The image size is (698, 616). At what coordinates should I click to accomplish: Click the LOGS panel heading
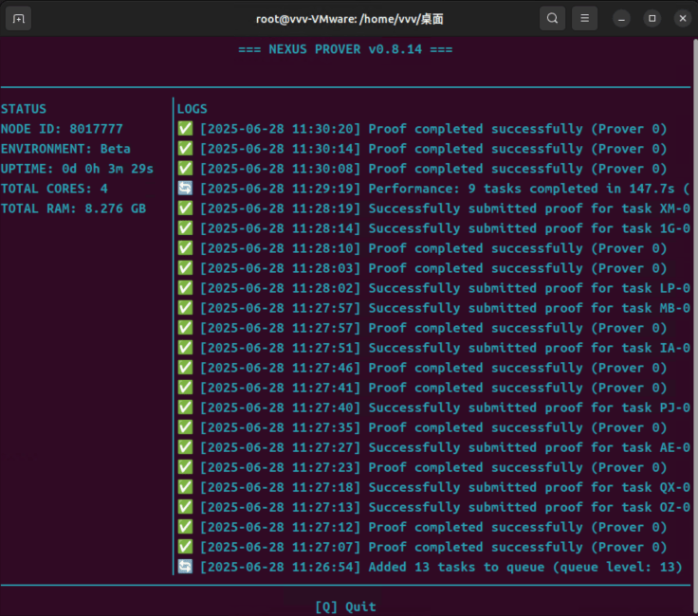[x=193, y=109]
